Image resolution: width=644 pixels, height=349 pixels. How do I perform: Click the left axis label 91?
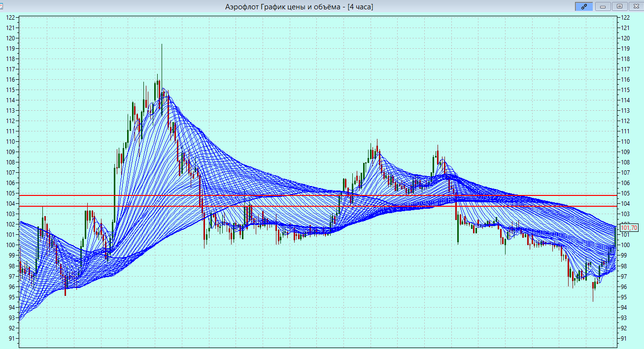(x=12, y=339)
